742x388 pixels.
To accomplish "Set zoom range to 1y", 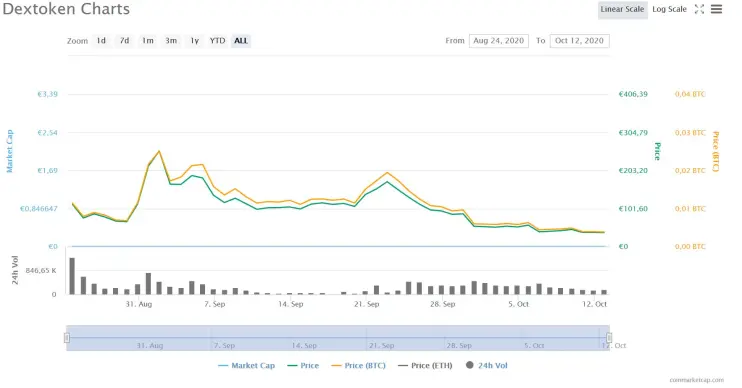I will tap(194, 41).
